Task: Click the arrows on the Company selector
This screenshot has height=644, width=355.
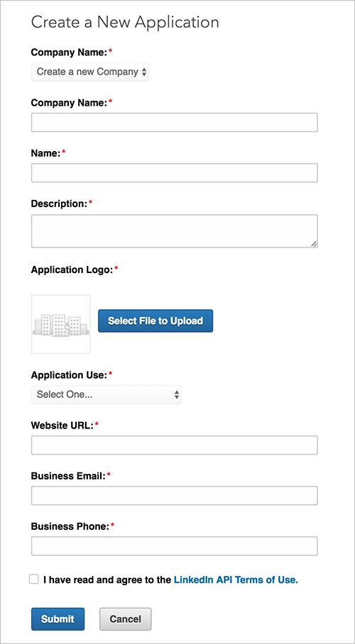Action: pos(144,72)
